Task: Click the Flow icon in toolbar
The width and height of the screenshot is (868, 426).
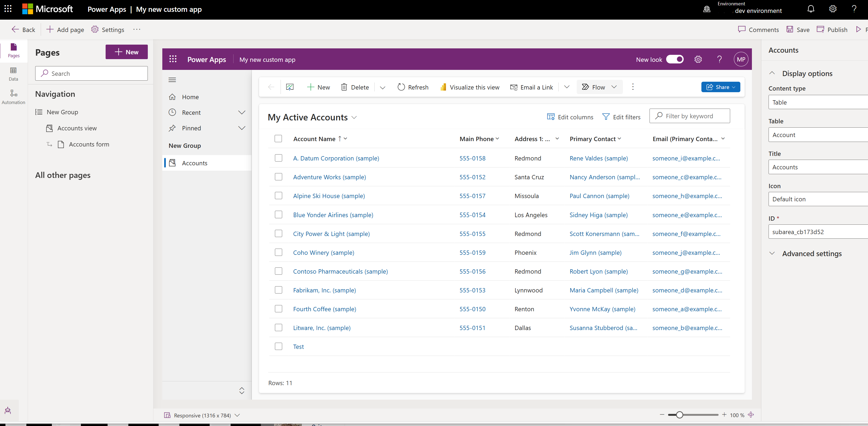Action: pos(586,87)
